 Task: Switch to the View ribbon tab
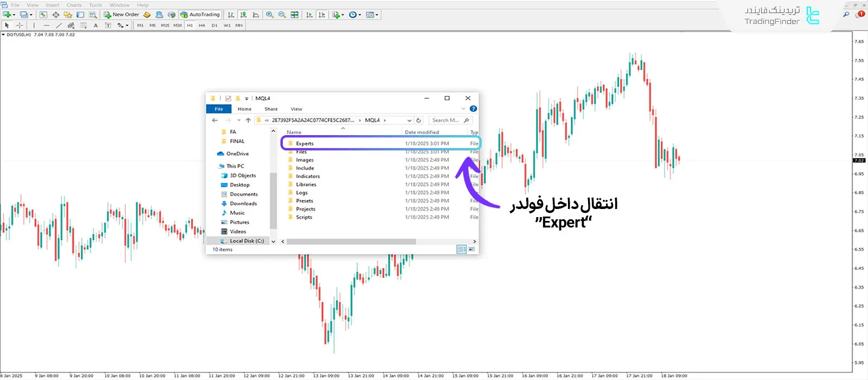tap(296, 109)
